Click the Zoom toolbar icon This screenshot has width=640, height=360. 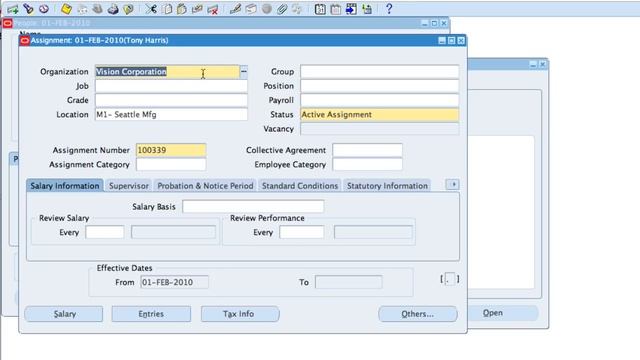(251, 9)
